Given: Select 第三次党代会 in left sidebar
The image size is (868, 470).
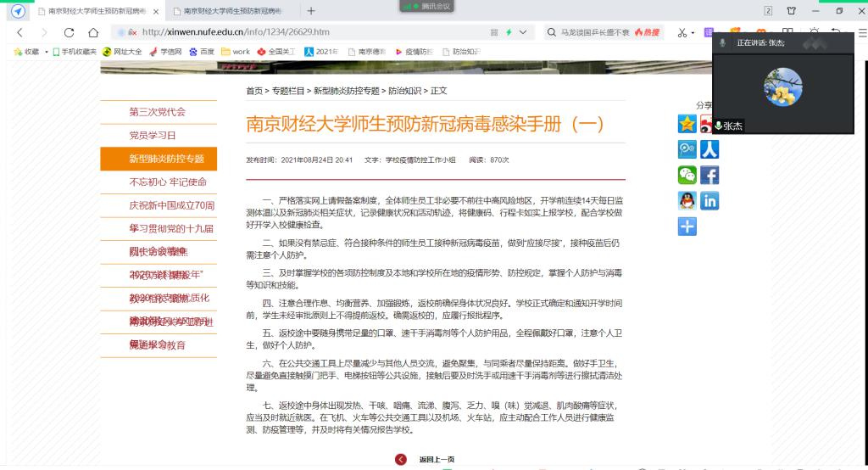Looking at the screenshot, I should coord(158,112).
